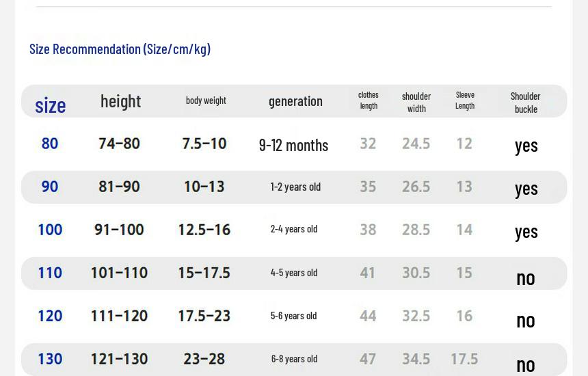Click the Shoulder buckle header
Screen dimensions: 588x376
point(525,103)
